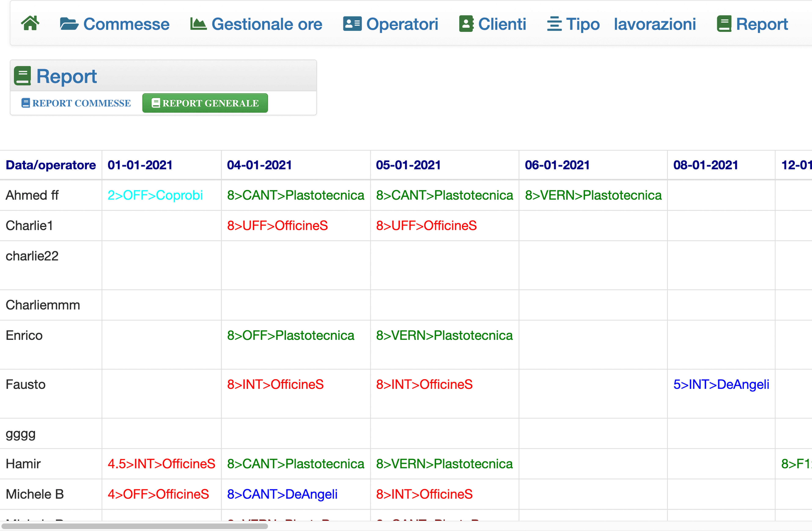Select the Ahmed ff operator row name
Viewport: 812px width, 531px height.
[x=32, y=195]
